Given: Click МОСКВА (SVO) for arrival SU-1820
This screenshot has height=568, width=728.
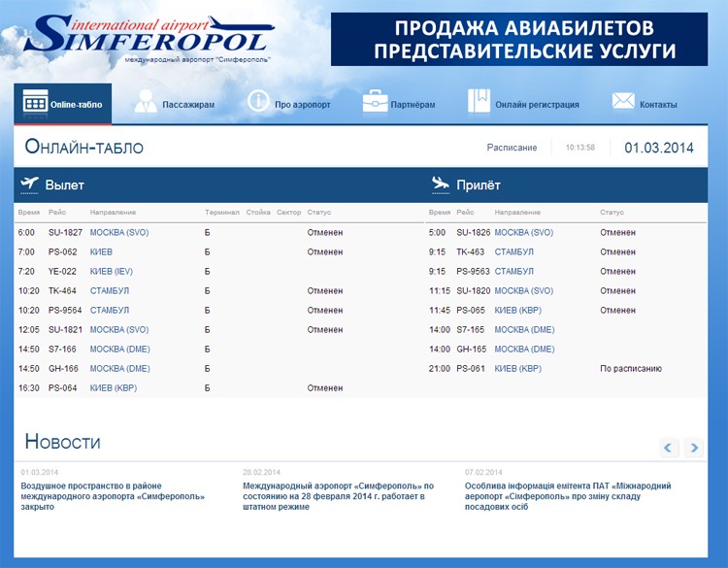Looking at the screenshot, I should (524, 291).
